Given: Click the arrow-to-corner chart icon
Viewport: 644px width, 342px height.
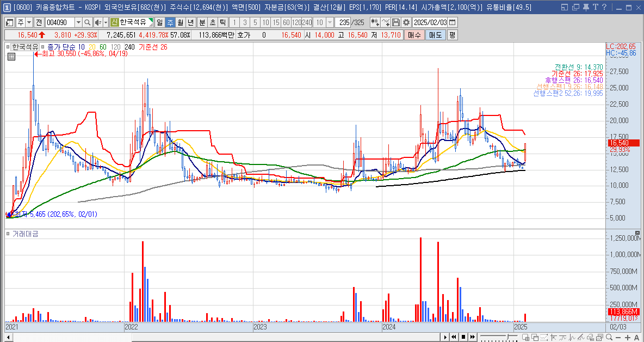Looking at the screenshot, I should pos(553,338).
